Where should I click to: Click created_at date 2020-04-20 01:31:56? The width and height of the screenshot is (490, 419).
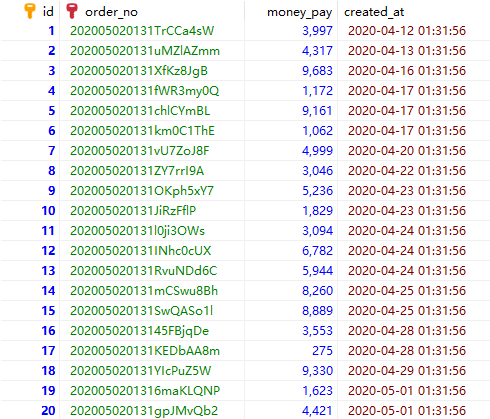pyautogui.click(x=407, y=151)
